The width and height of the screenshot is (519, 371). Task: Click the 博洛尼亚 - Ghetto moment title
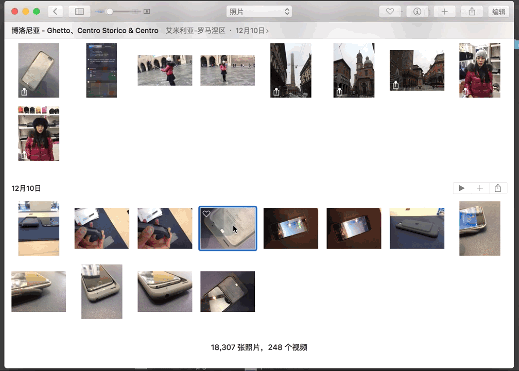click(x=85, y=31)
